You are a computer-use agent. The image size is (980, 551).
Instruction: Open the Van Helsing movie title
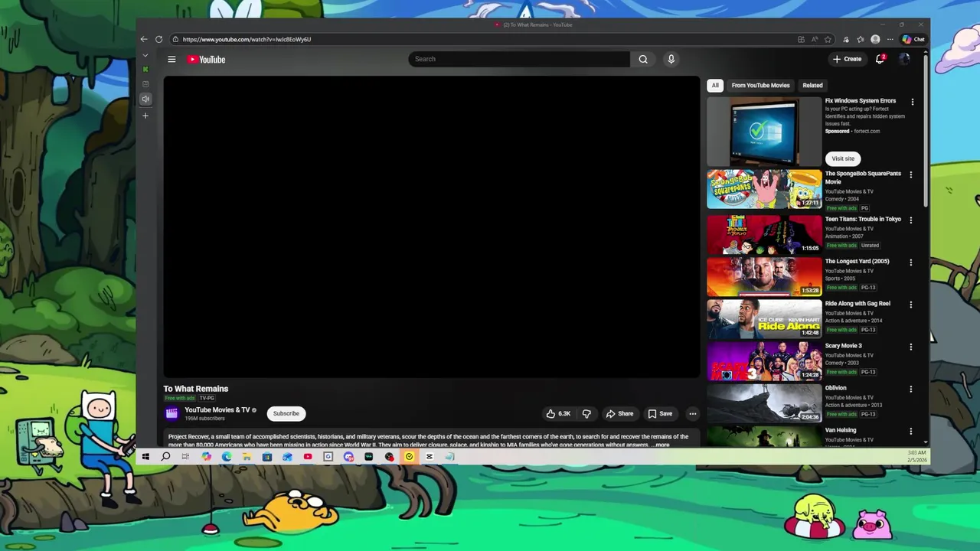point(840,430)
